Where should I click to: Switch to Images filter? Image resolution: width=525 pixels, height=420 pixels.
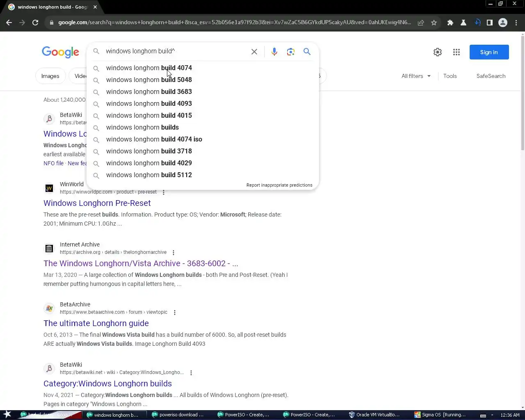(x=50, y=76)
